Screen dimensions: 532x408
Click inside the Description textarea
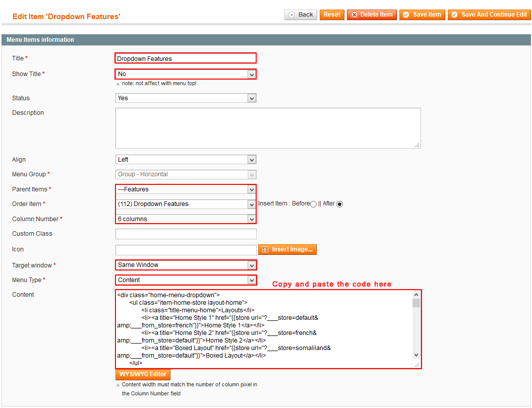click(268, 128)
